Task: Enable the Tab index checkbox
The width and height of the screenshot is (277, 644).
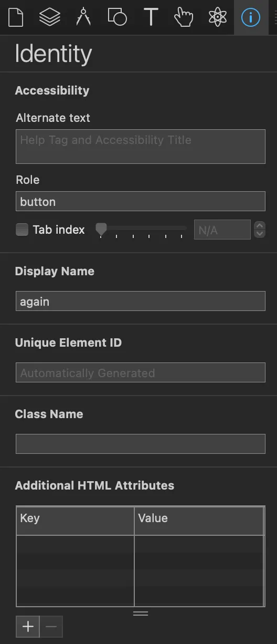Action: (22, 230)
